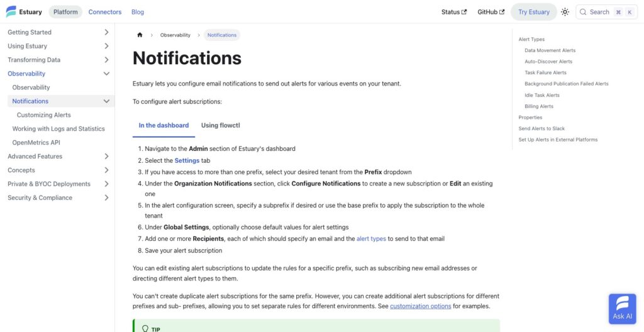Image resolution: width=644 pixels, height=332 pixels.
Task: Toggle the light/dark theme sun icon
Action: [x=565, y=12]
